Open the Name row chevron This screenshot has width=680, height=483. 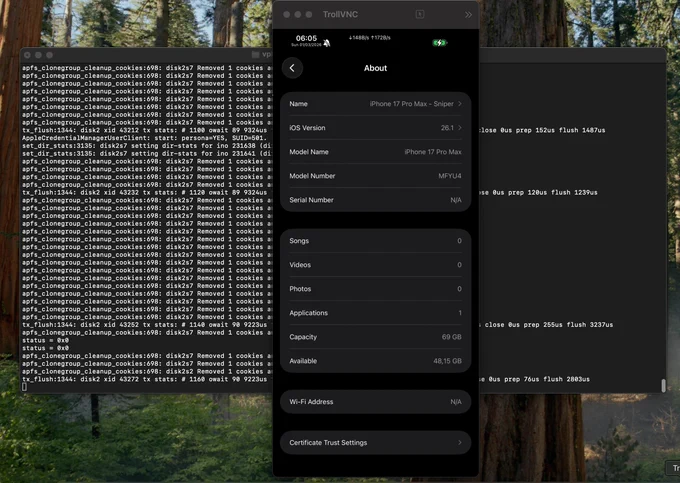pyautogui.click(x=460, y=104)
